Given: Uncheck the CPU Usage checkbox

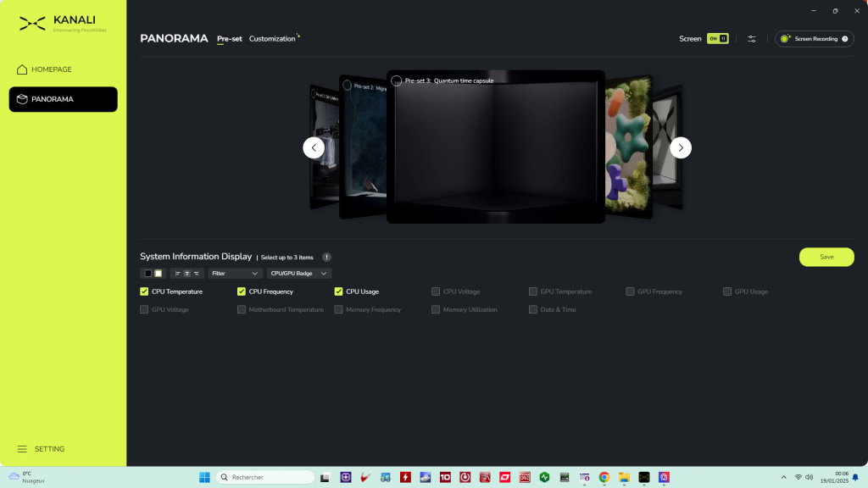Looking at the screenshot, I should tap(339, 291).
